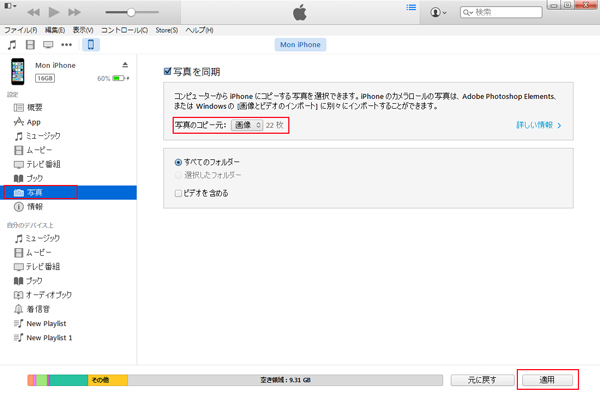Select the iPhone device button in toolbar
Screen dimensions: 600x395
pyautogui.click(x=91, y=45)
